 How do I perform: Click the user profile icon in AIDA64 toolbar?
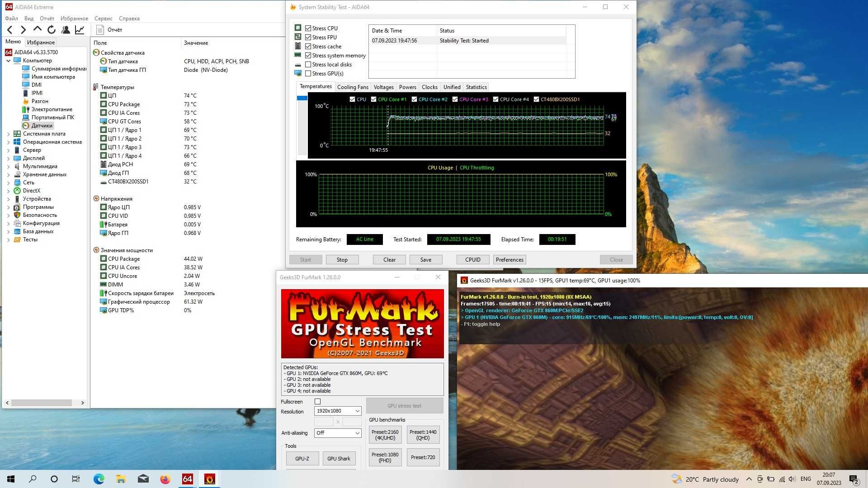(66, 30)
